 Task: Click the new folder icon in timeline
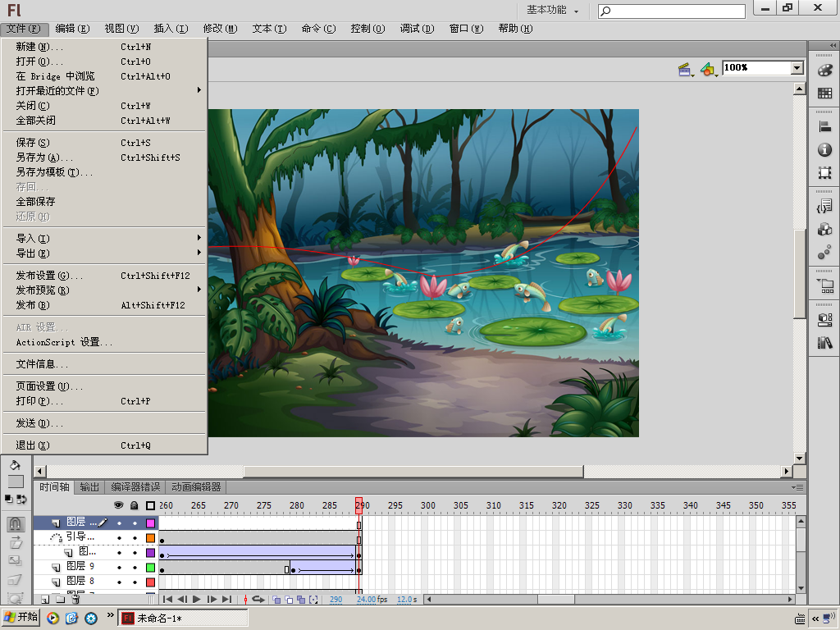click(60, 600)
